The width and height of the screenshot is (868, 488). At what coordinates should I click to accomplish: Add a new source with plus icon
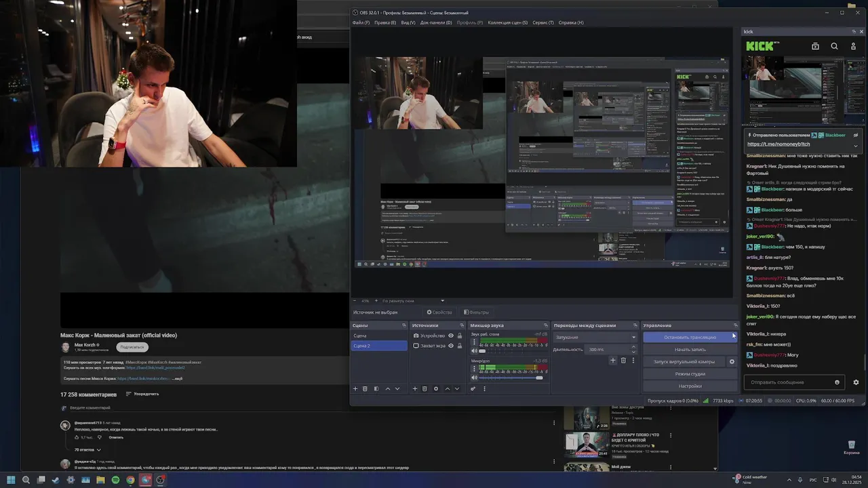point(414,389)
